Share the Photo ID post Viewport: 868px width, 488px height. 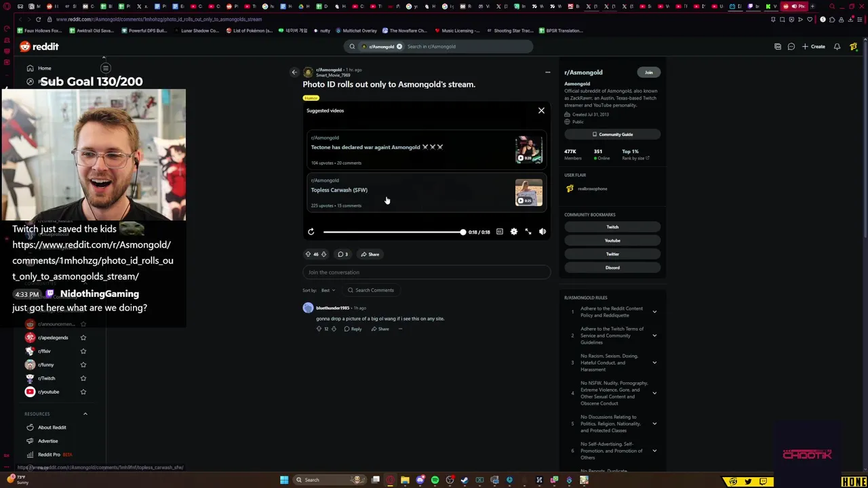click(370, 254)
